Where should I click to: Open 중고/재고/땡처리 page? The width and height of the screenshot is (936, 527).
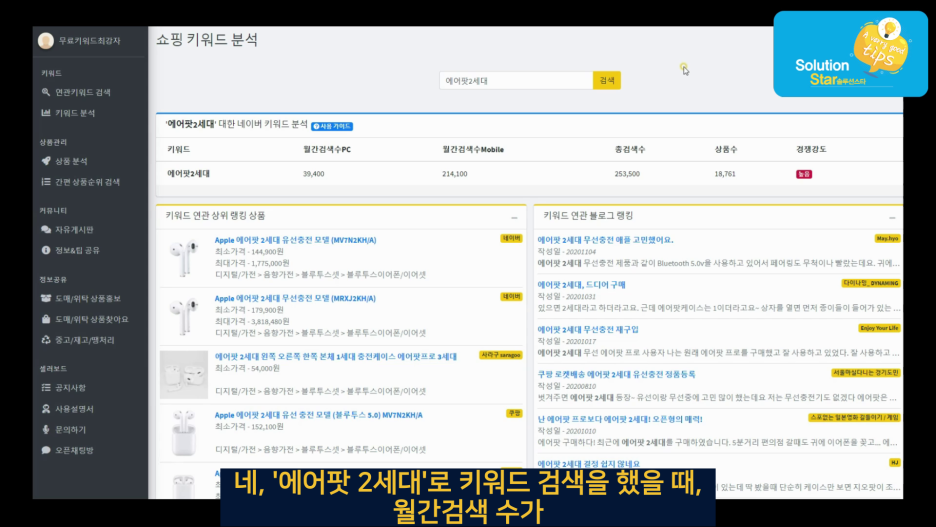85,340
